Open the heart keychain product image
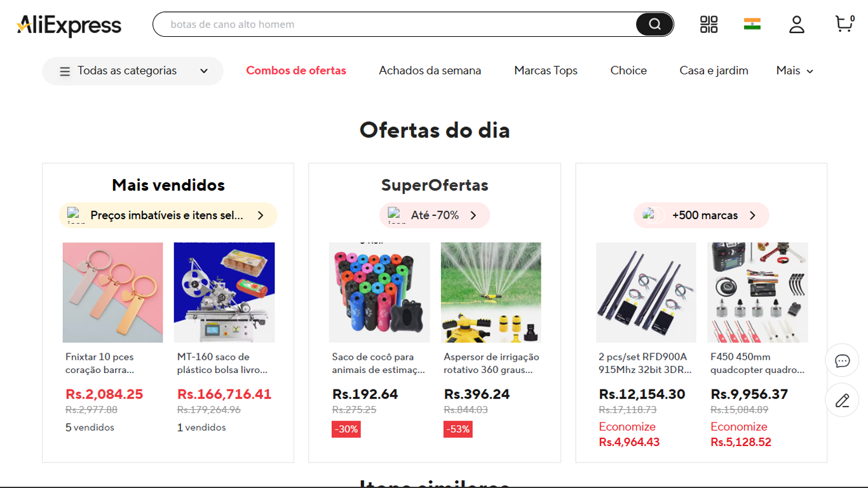The width and height of the screenshot is (868, 488). point(112,292)
